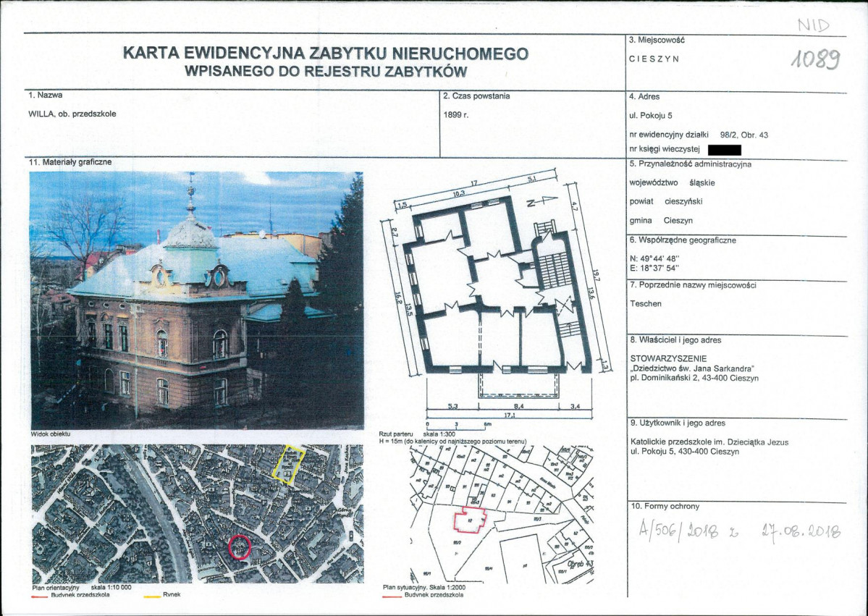Click the red circle marker on orientation map
Viewport: 868px width, 616px height.
[239, 546]
